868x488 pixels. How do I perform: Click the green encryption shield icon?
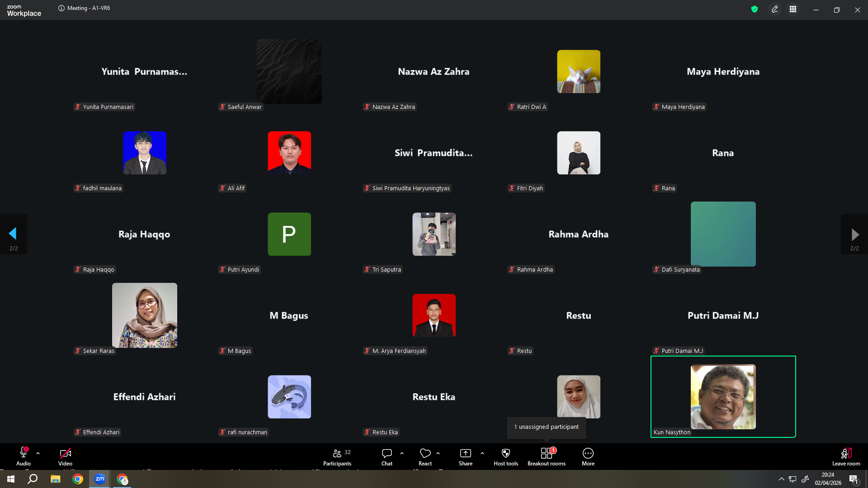755,9
